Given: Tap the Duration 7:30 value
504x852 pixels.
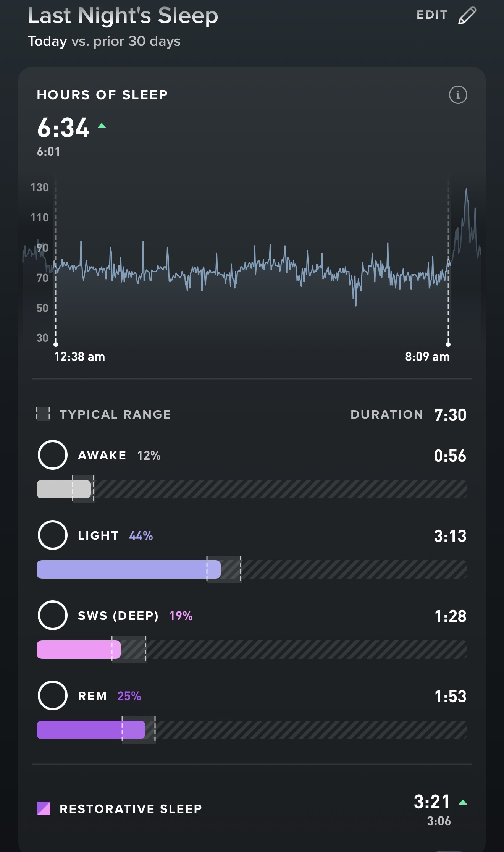Looking at the screenshot, I should (450, 415).
